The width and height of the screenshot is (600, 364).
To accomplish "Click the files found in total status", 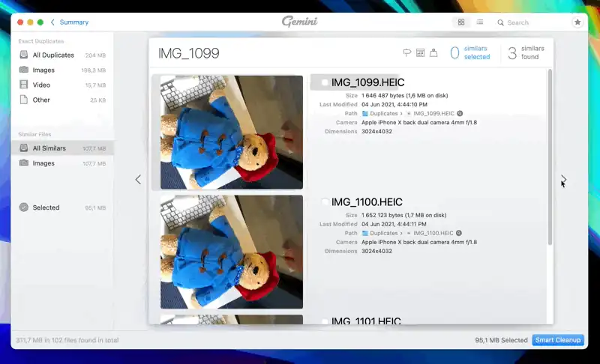I will [67, 340].
